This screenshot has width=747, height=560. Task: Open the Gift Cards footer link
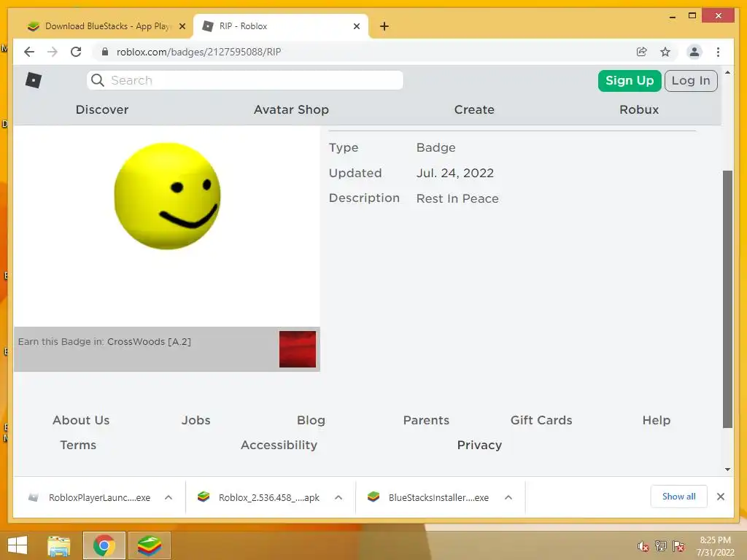(x=541, y=420)
